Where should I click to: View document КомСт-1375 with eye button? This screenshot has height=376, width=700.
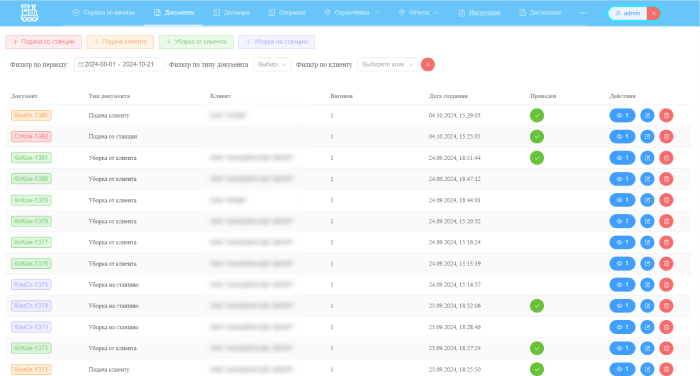(x=622, y=284)
